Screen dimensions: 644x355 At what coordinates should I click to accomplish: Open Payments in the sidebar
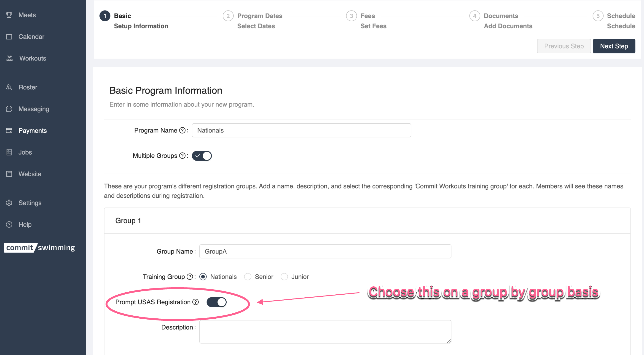pos(32,131)
